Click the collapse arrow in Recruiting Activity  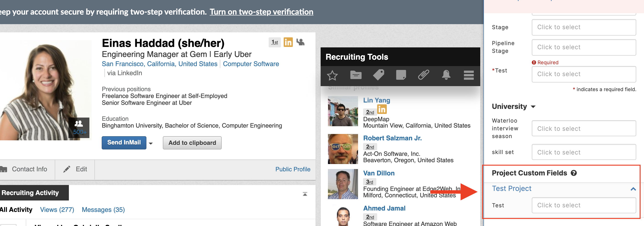(305, 194)
